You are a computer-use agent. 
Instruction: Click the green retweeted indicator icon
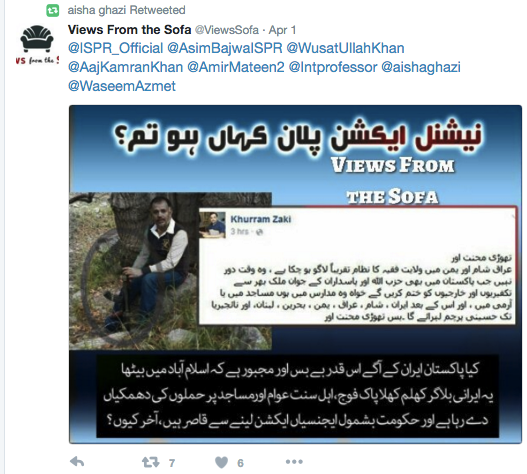coord(52,10)
